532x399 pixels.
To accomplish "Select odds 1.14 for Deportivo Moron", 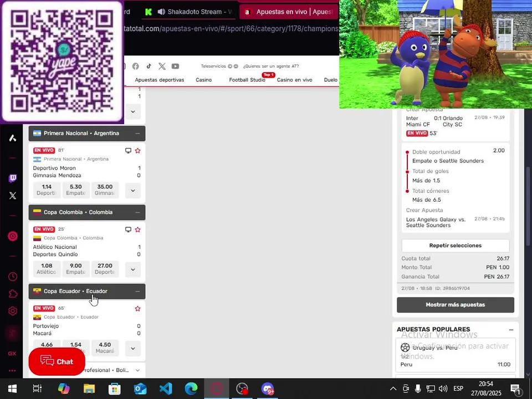I will point(47,190).
